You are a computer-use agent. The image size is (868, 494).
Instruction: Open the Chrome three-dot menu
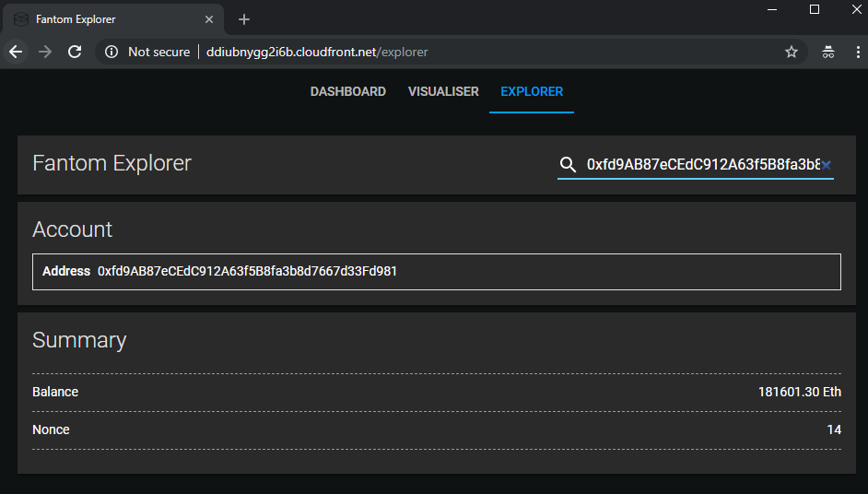coord(858,52)
